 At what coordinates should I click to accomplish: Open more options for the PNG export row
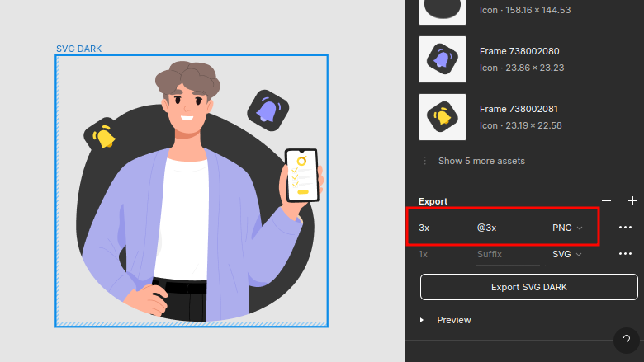(x=625, y=228)
